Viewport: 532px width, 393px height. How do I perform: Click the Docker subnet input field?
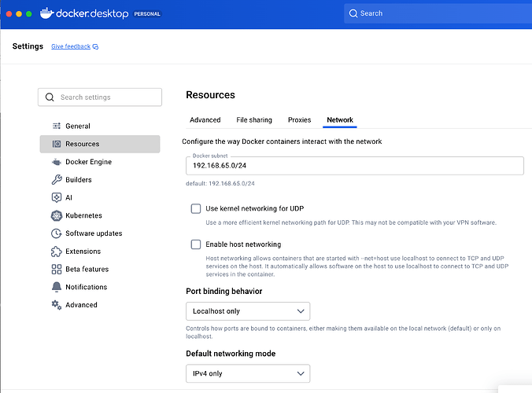click(x=354, y=166)
